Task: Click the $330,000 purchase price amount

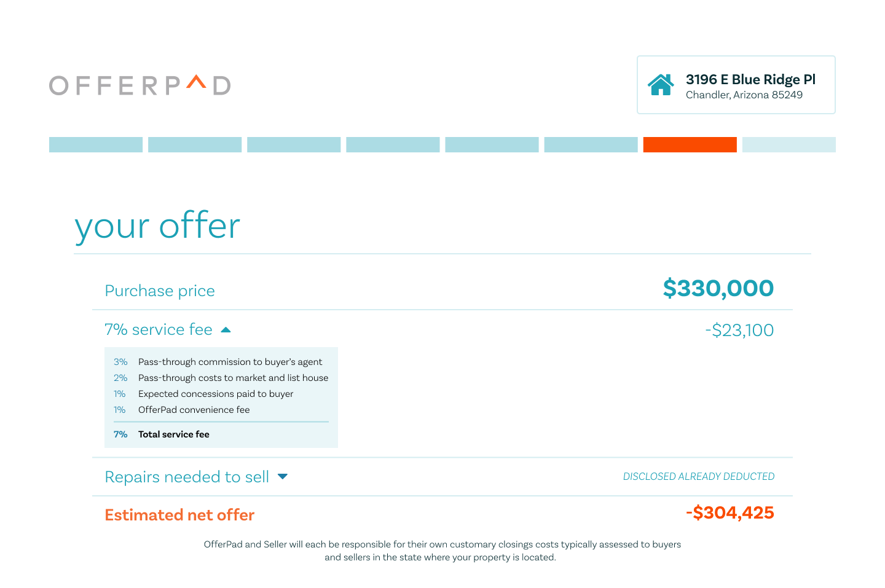Action: 718,288
